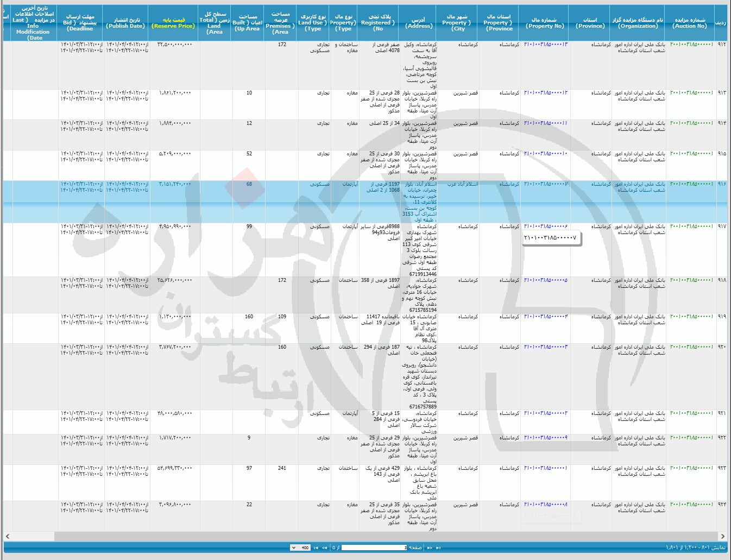Click the Property Type column header
The image size is (731, 560).
(x=343, y=23)
